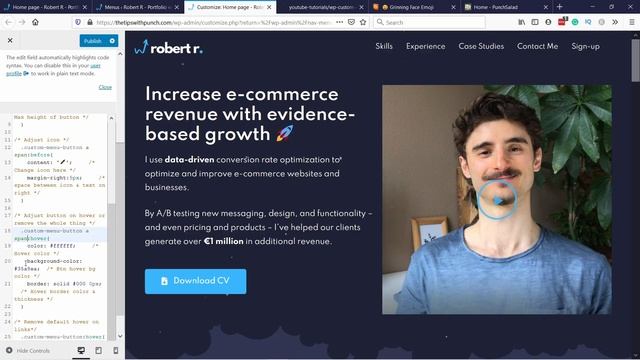Image resolution: width=640 pixels, height=360 pixels.
Task: Go back using browser back arrow
Action: 9,22
